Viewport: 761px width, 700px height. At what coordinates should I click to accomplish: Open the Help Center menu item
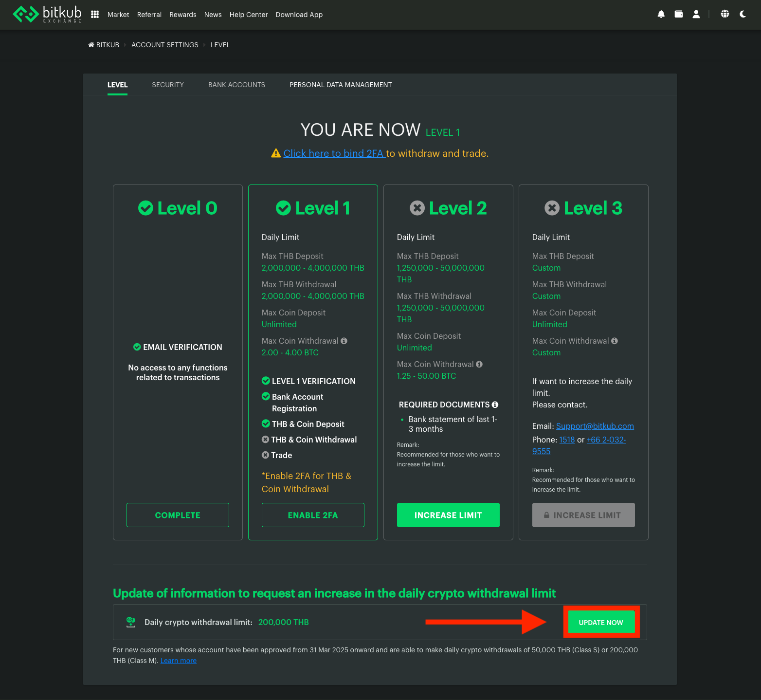click(249, 15)
